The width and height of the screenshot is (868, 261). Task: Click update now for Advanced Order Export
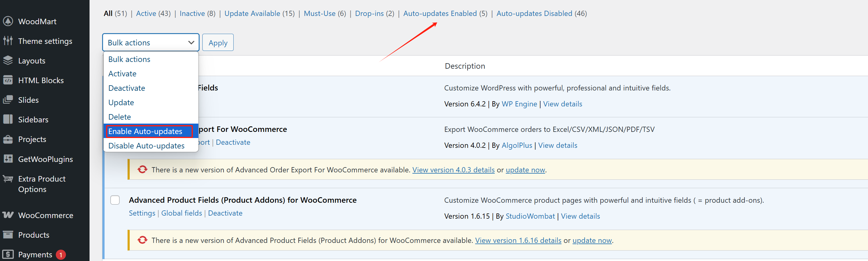pyautogui.click(x=525, y=170)
